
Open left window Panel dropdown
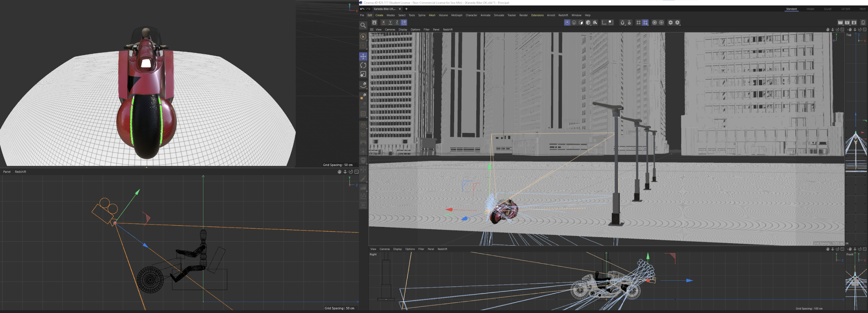coord(7,172)
